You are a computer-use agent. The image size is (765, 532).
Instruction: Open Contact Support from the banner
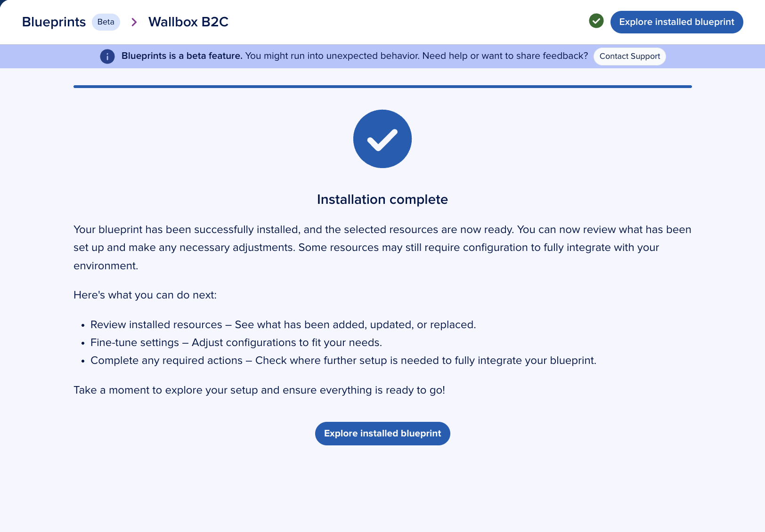[x=629, y=56]
